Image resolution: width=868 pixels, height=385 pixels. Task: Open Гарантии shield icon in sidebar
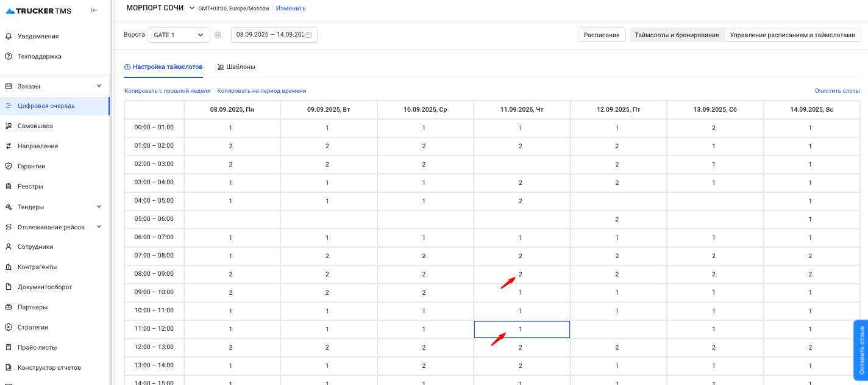click(x=9, y=166)
